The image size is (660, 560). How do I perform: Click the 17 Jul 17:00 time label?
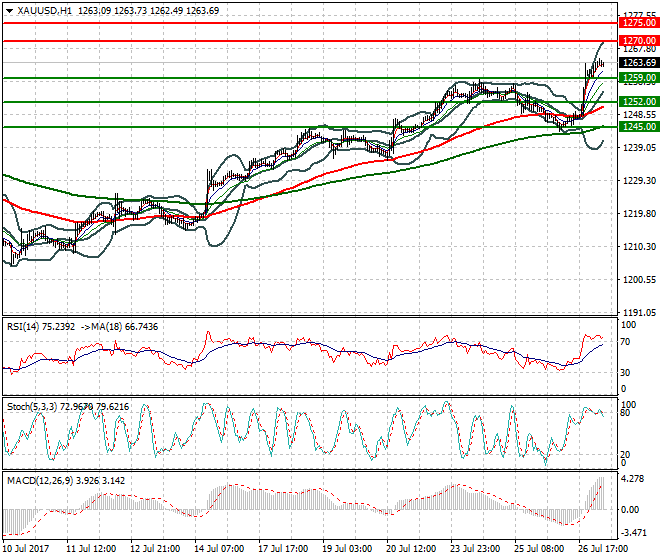pos(283,549)
